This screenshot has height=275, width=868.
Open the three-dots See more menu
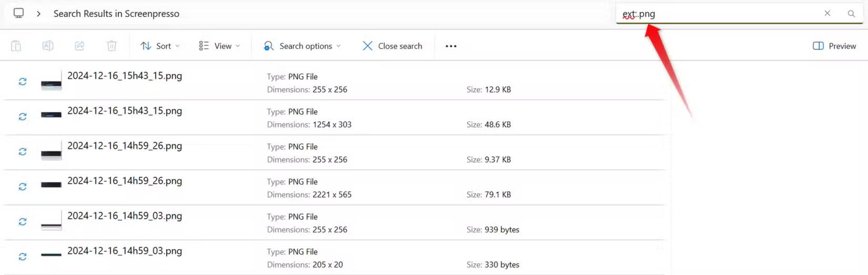(x=451, y=46)
